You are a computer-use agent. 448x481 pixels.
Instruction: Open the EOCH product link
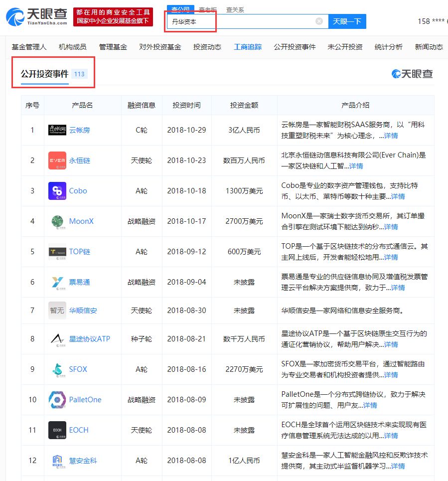coord(79,430)
